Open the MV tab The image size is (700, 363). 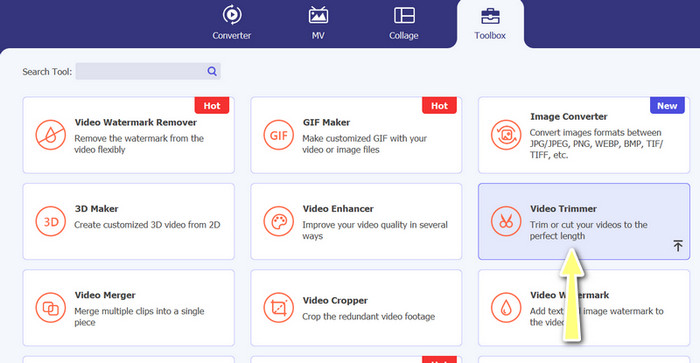pyautogui.click(x=318, y=22)
